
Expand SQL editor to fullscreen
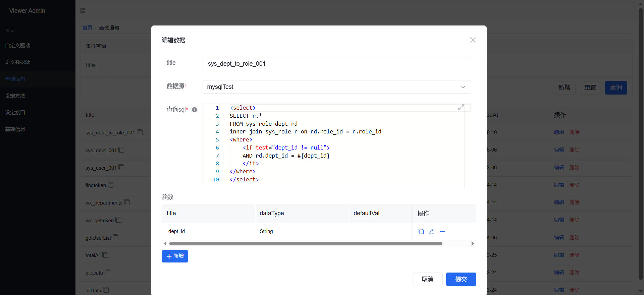click(461, 107)
